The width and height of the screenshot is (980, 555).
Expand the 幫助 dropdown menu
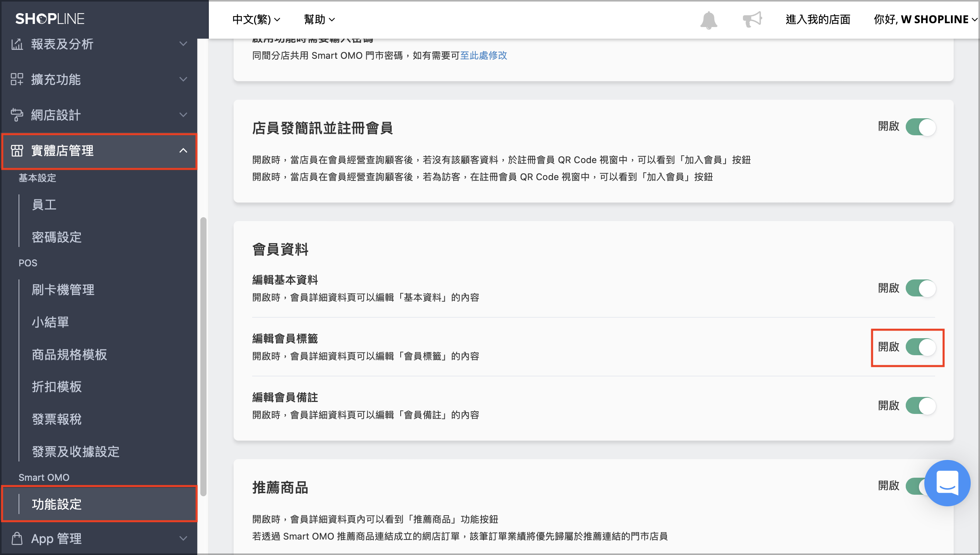click(319, 19)
